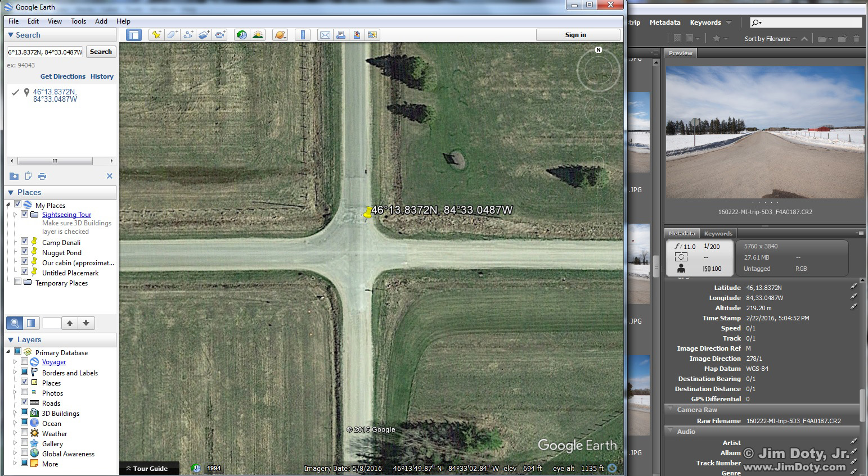
Task: Open the Sort by Filename dropdown
Action: (x=770, y=39)
